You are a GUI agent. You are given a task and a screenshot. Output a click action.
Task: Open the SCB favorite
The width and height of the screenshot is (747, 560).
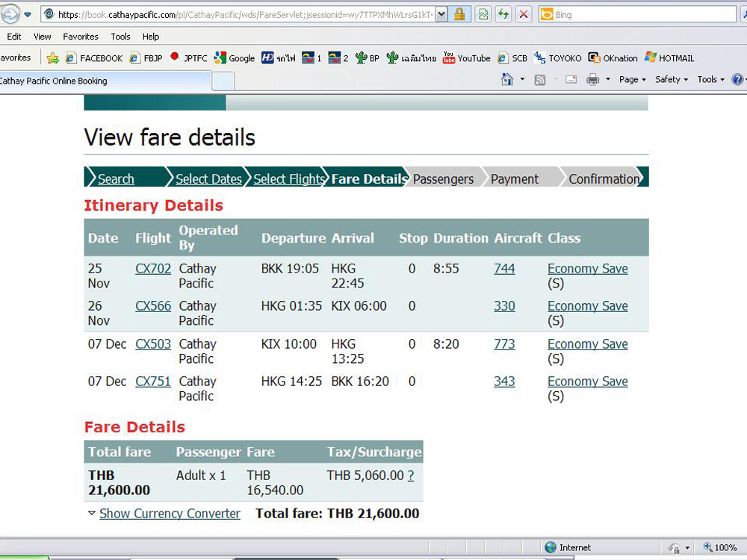[512, 58]
